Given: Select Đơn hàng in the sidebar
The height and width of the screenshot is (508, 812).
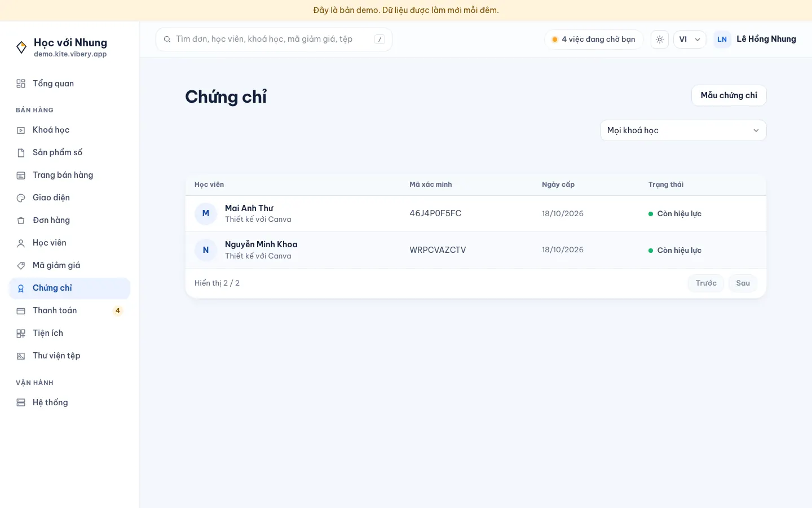Looking at the screenshot, I should [70, 220].
